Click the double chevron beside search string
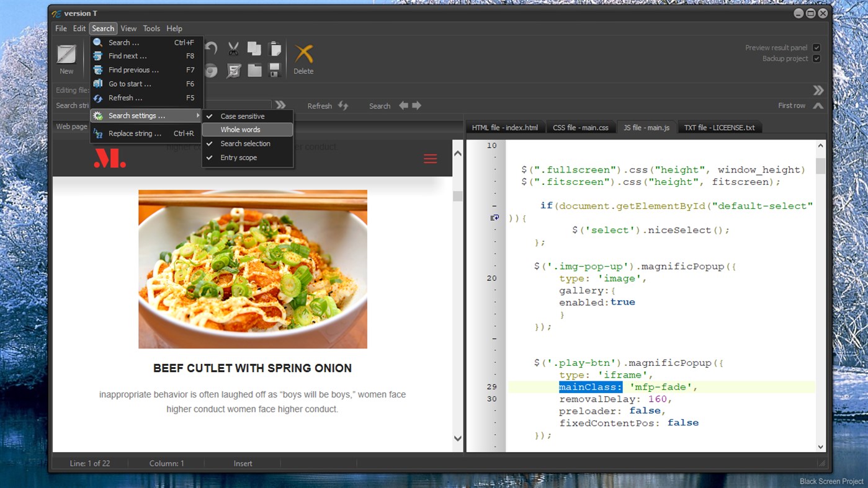 coord(281,105)
